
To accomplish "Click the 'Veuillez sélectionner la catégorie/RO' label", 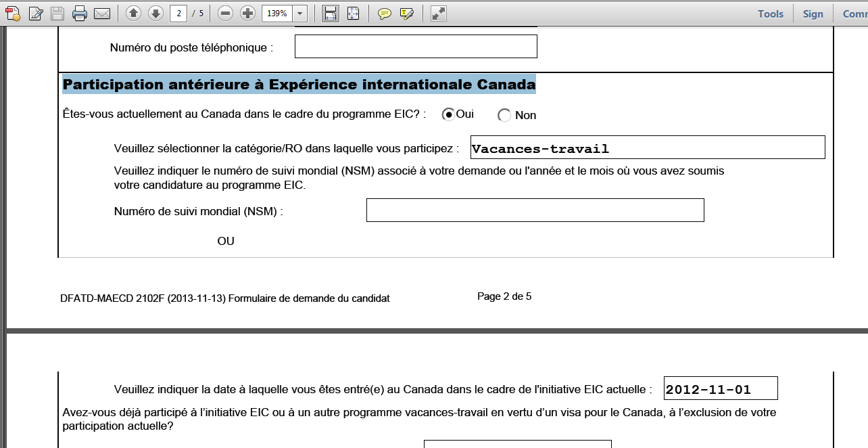I will 287,148.
